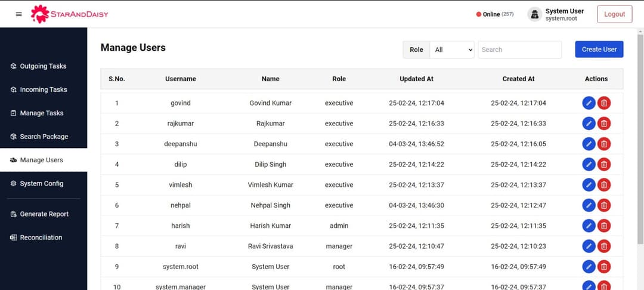Screen dimensions: 644x290
Task: Click the Name column header
Action: click(x=270, y=79)
